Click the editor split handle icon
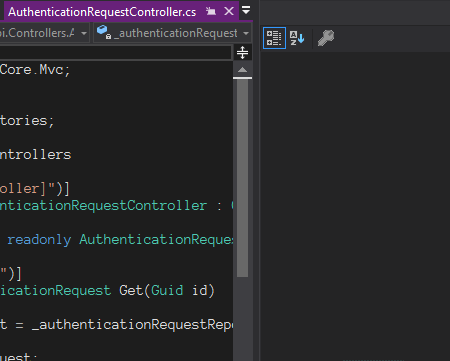The width and height of the screenshot is (450, 361). 242,53
